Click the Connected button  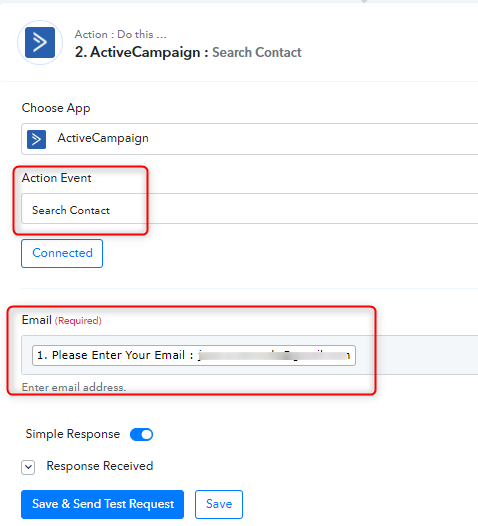tap(62, 253)
